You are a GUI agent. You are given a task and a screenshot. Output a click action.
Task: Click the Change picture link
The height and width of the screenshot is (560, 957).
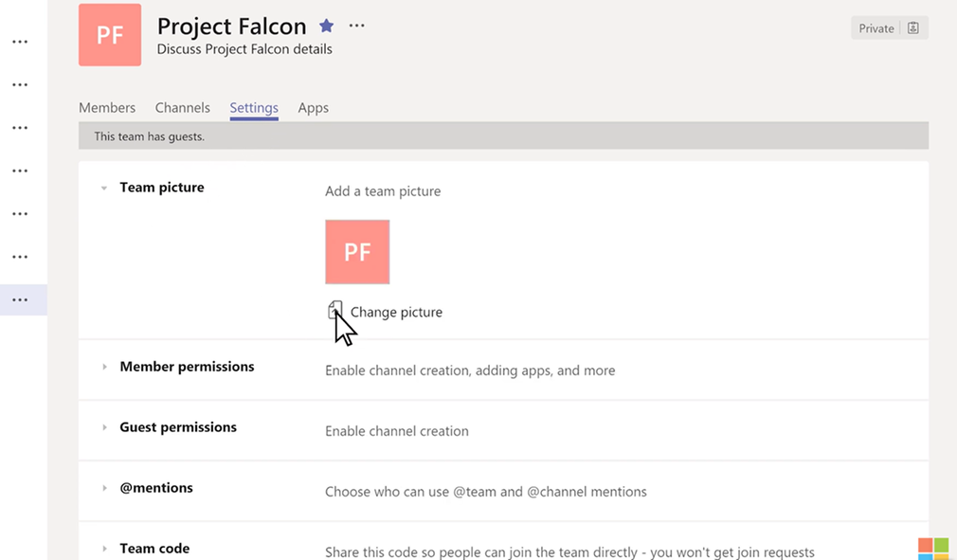coord(396,311)
